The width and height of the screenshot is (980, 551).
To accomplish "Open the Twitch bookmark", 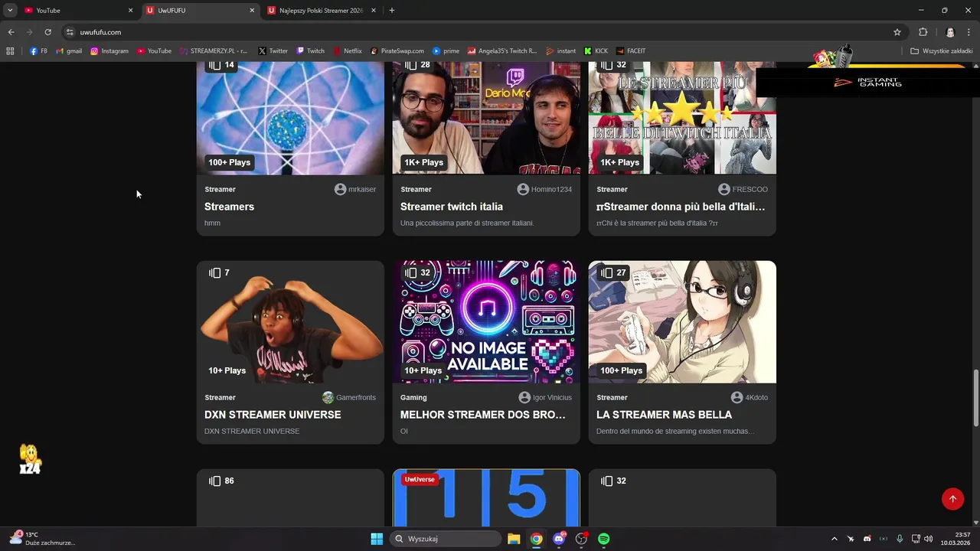I will pyautogui.click(x=311, y=51).
